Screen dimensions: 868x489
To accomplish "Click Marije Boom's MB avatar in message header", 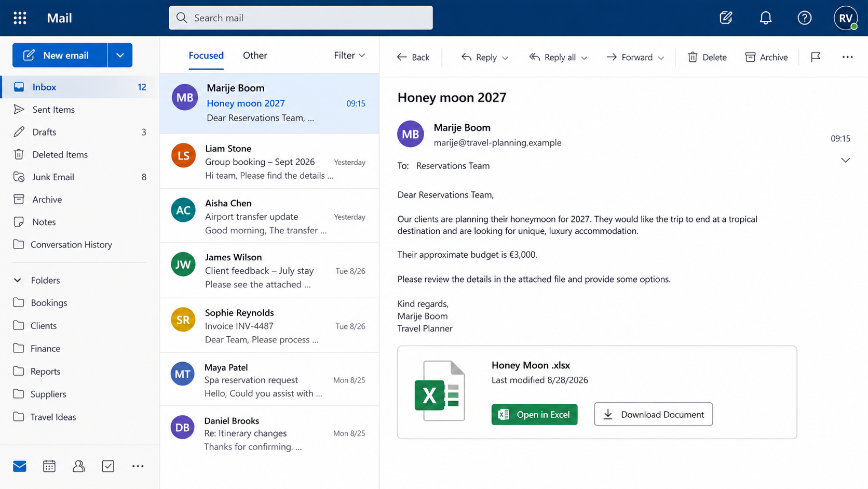I will [x=410, y=134].
